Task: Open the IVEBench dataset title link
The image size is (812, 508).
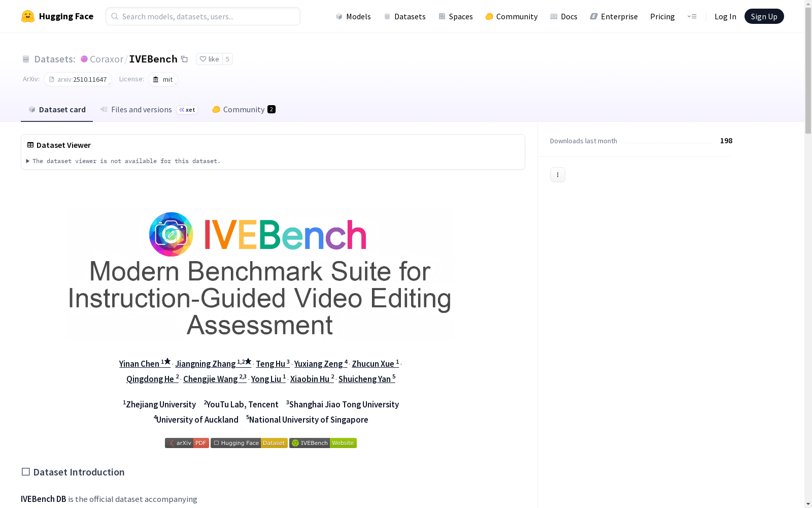Action: [x=153, y=59]
